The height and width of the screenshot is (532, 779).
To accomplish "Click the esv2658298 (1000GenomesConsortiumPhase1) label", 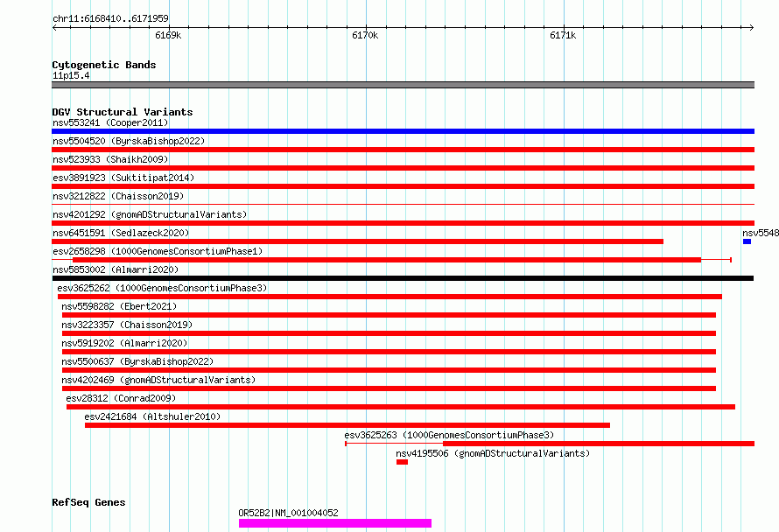I will click(x=158, y=251).
